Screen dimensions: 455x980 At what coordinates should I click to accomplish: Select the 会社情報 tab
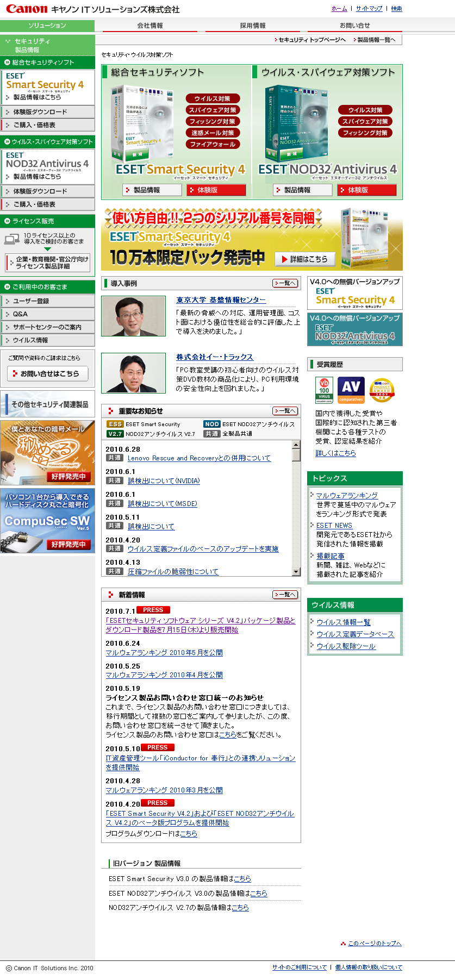[150, 26]
